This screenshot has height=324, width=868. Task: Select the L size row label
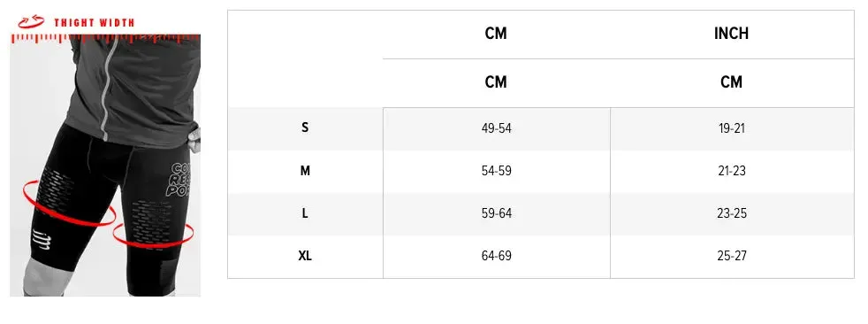pos(305,213)
